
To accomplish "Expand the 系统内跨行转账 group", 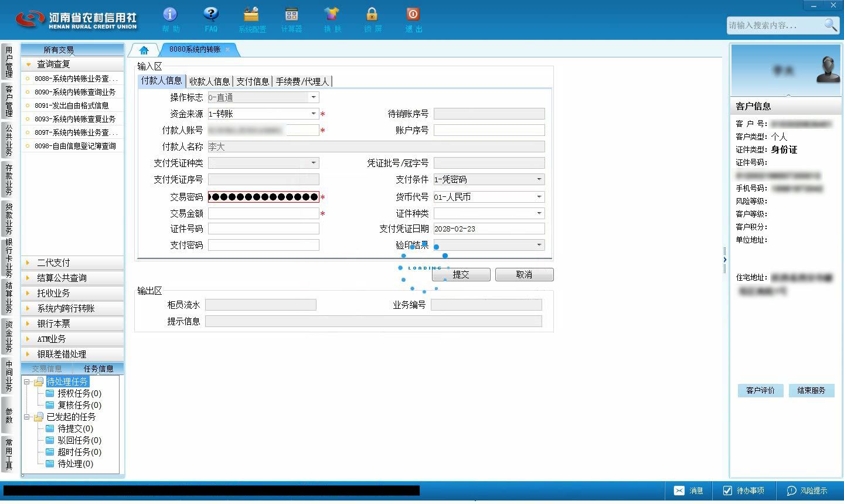I will tap(72, 308).
